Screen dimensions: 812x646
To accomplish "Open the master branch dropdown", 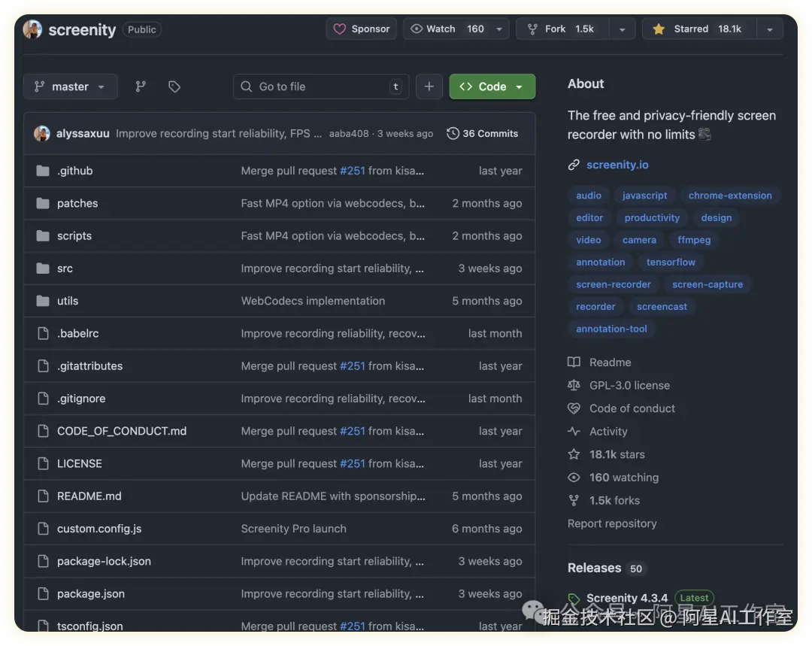I will pyautogui.click(x=70, y=86).
